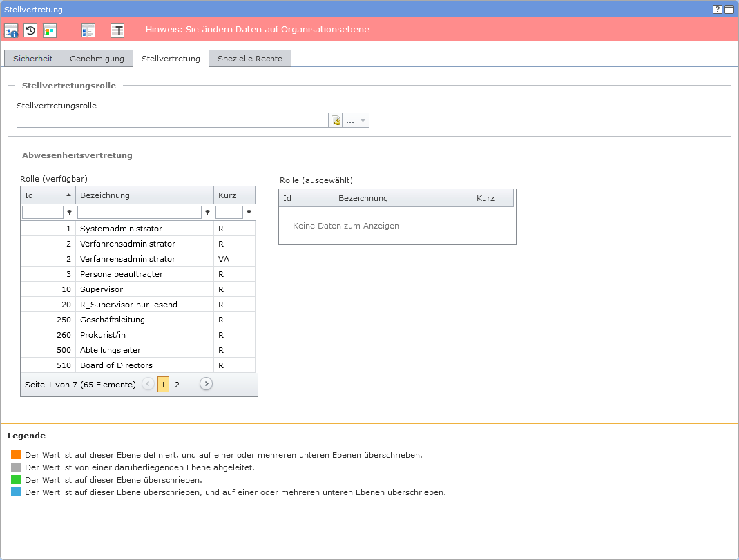
Task: Switch to the Sicherheit tab
Action: pos(32,59)
